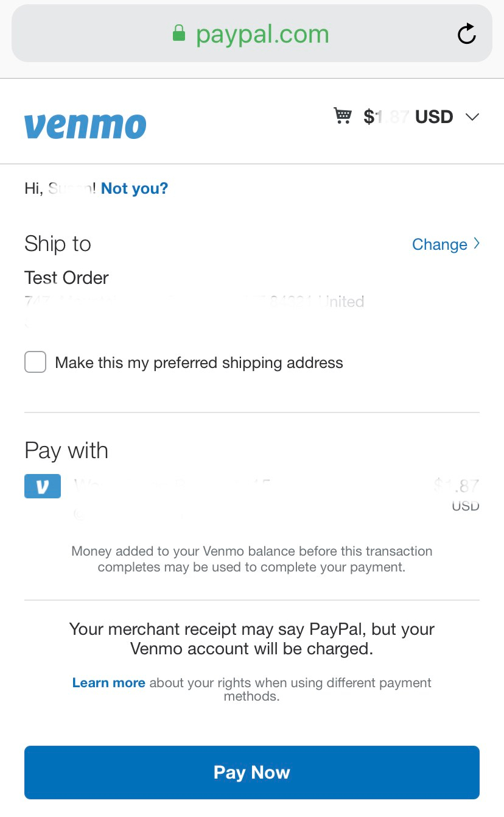Select the blue Venmo V payment icon
The height and width of the screenshot is (817, 504).
tap(43, 486)
